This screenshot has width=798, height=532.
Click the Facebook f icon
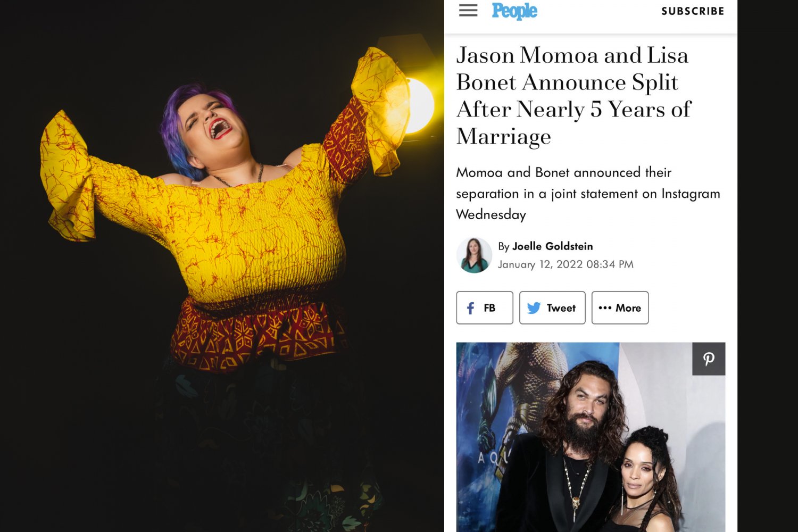(470, 308)
